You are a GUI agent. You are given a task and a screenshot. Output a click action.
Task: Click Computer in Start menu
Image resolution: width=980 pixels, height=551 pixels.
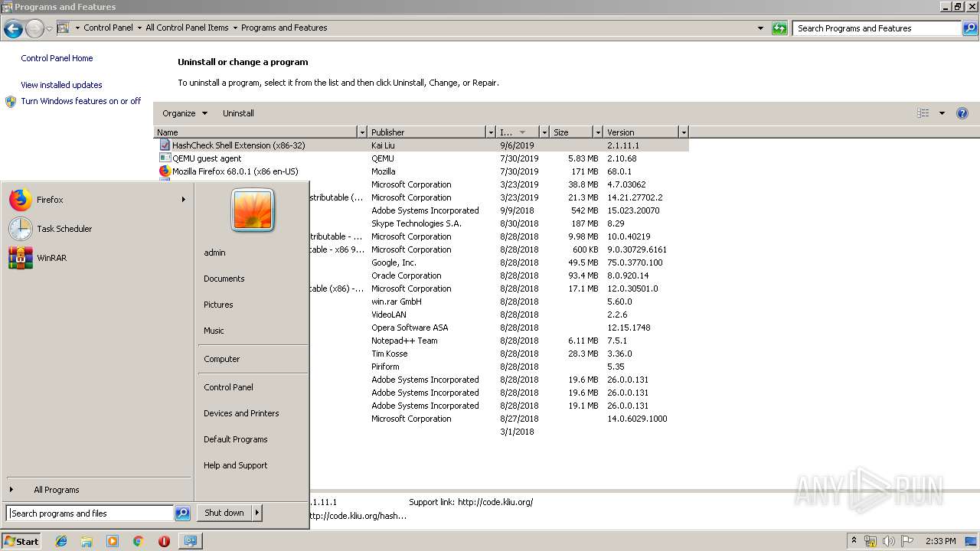[222, 359]
